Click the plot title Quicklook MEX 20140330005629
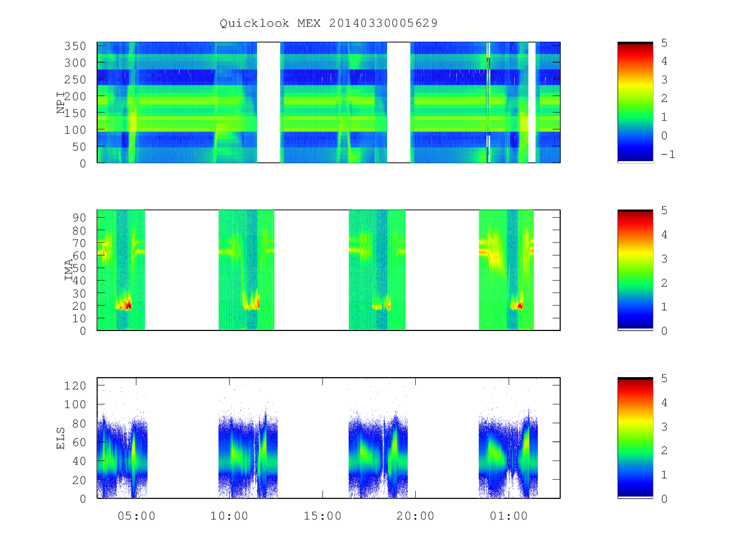The width and height of the screenshot is (747, 560). tap(329, 23)
